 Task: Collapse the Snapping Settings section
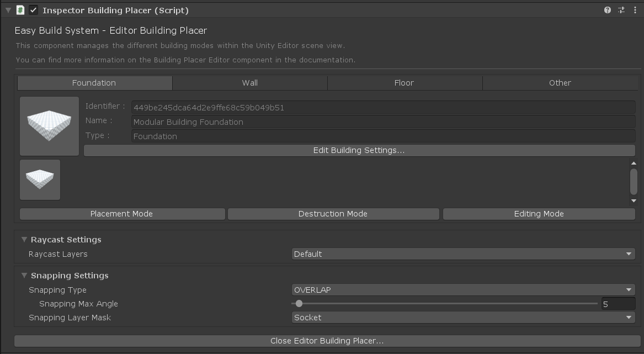click(x=24, y=276)
